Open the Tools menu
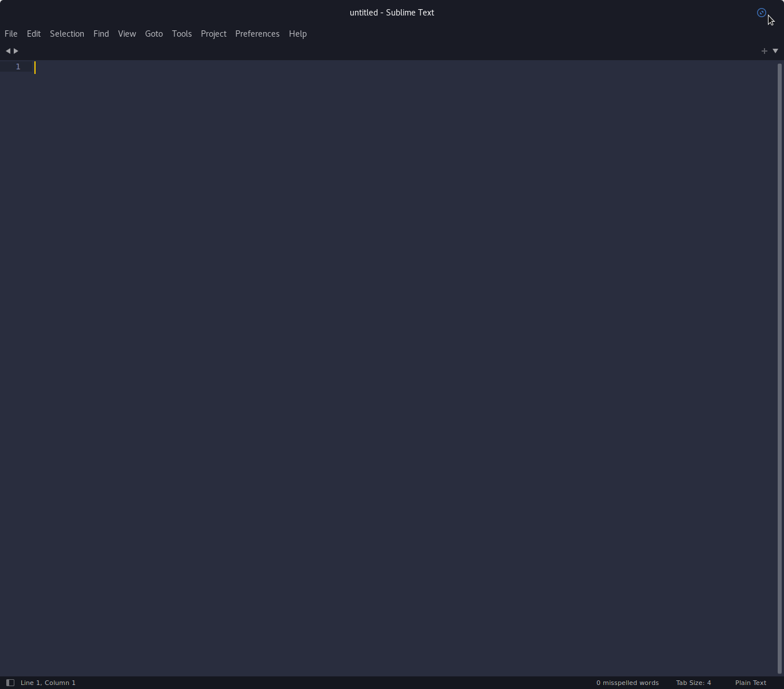This screenshot has height=689, width=784. (182, 34)
